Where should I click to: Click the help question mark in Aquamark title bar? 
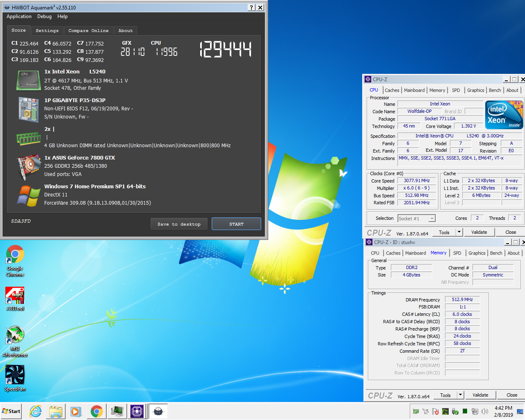(252, 7)
